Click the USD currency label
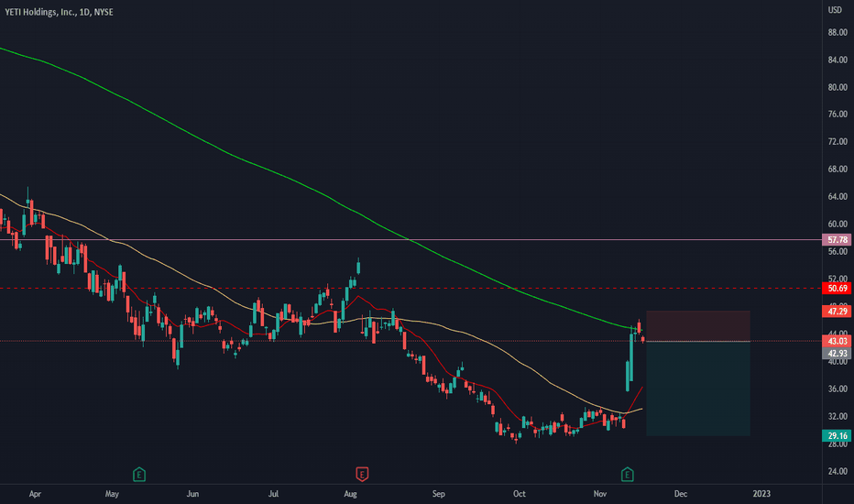 pos(835,10)
